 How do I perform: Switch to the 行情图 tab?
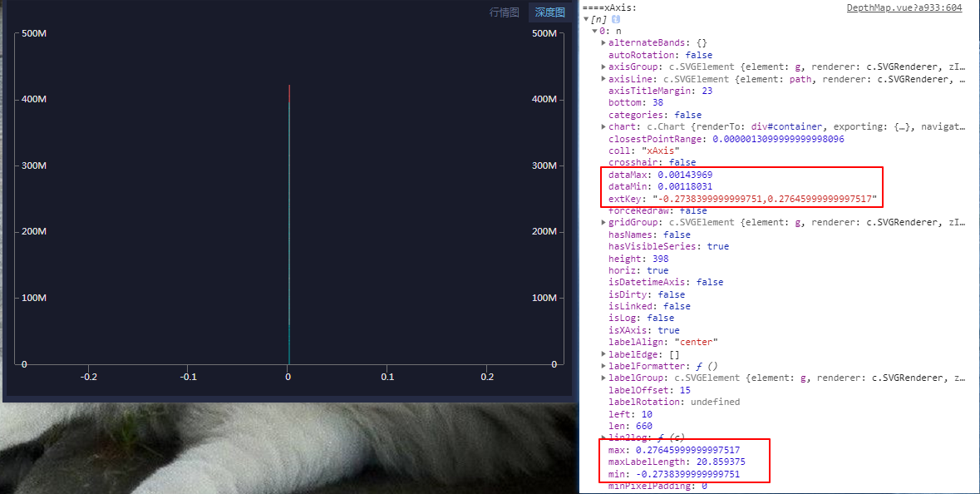coord(504,12)
